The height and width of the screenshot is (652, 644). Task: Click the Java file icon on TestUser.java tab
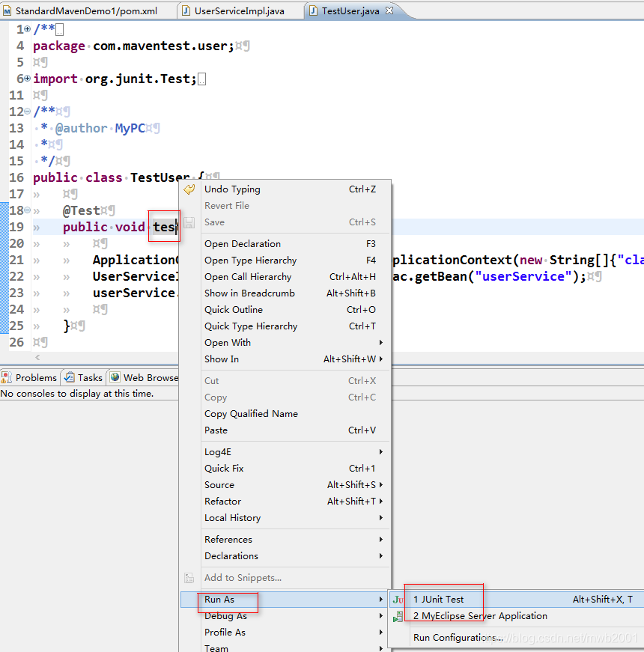point(313,10)
